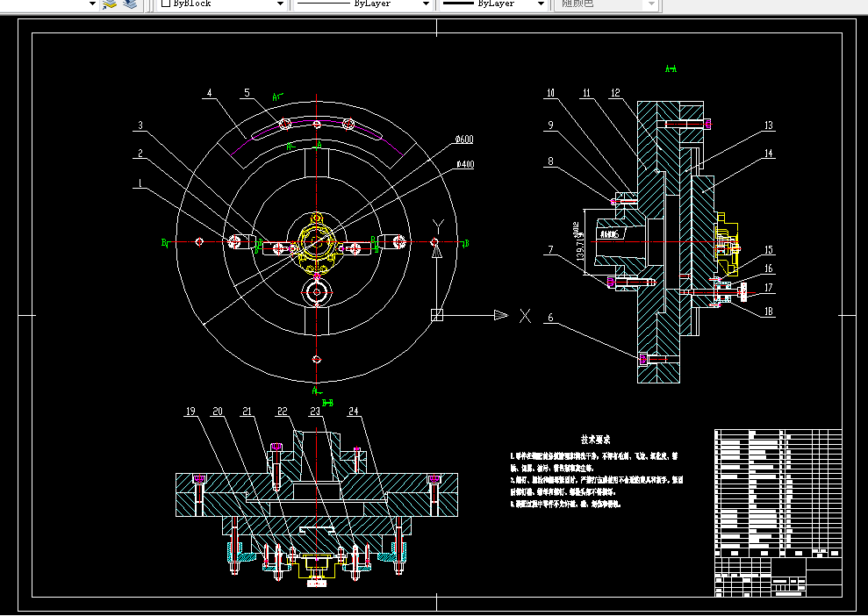Click part number 10 leader label

[550, 93]
